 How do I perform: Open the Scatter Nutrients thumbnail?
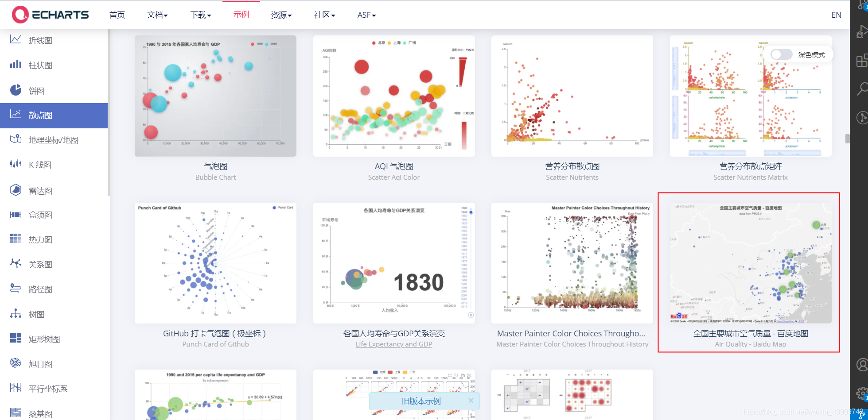click(x=572, y=96)
